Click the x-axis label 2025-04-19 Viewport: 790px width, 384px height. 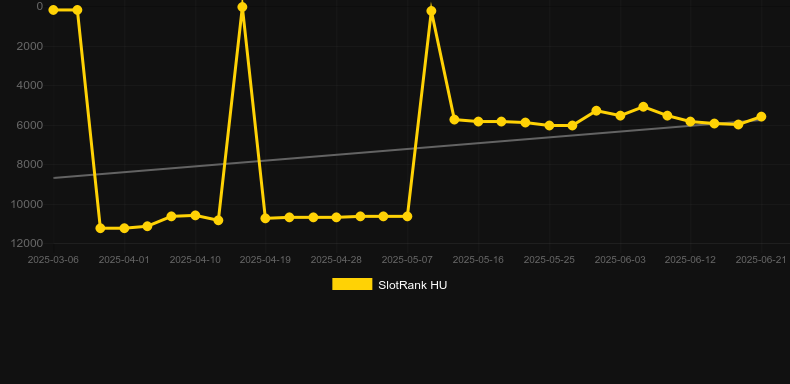265,260
